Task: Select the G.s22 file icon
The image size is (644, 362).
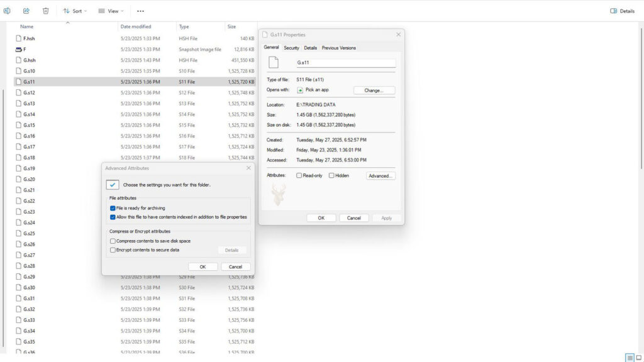Action: click(x=18, y=200)
